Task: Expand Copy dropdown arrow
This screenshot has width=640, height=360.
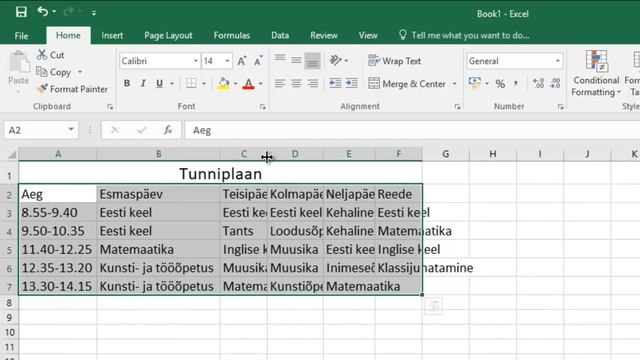Action: click(x=80, y=72)
